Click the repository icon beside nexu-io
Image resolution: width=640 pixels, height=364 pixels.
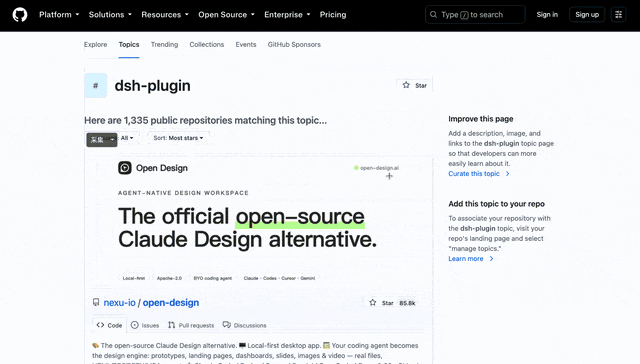click(96, 302)
